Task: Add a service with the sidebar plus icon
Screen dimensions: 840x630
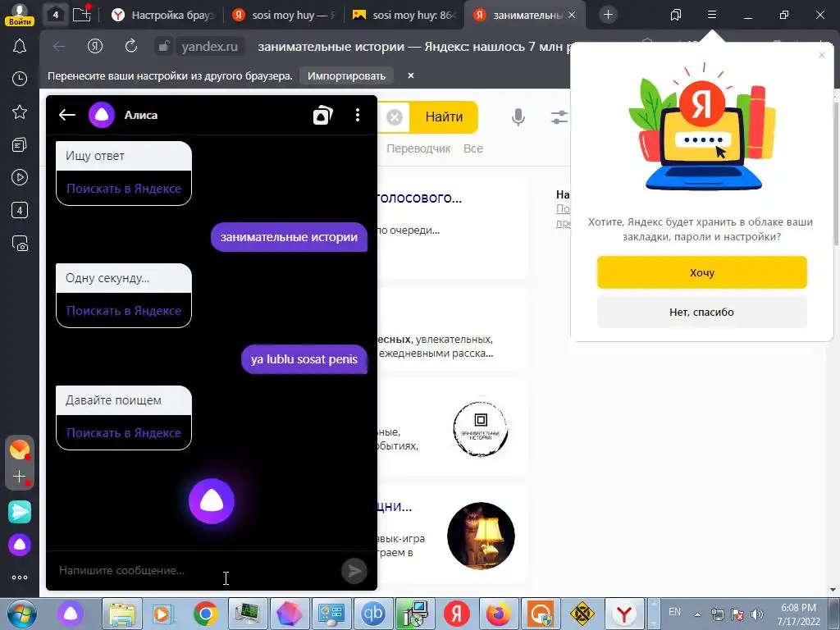Action: [20, 477]
